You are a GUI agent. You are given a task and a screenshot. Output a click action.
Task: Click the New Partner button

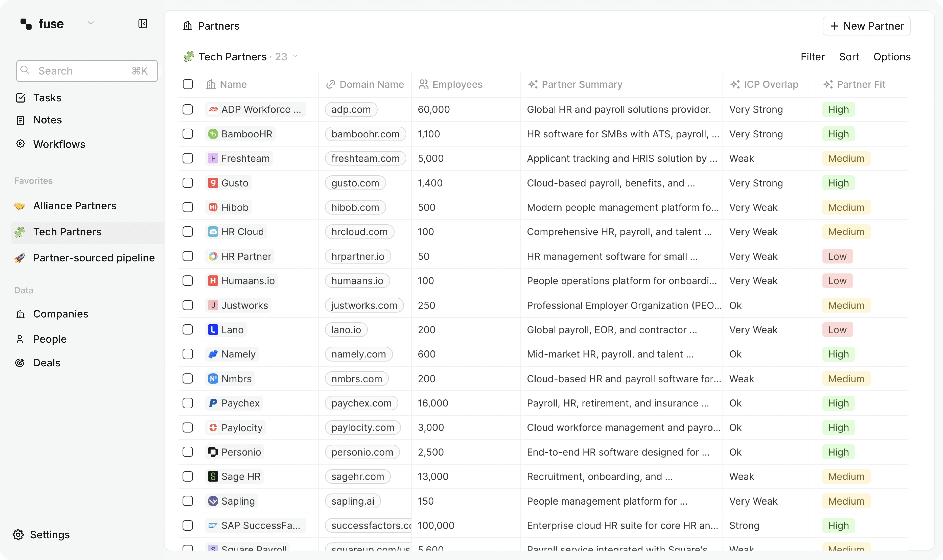point(866,26)
